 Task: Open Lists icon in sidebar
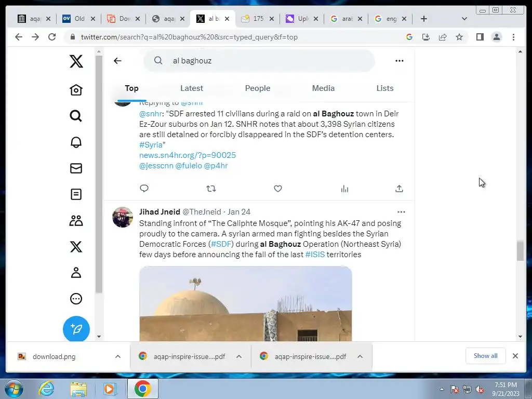point(76,194)
